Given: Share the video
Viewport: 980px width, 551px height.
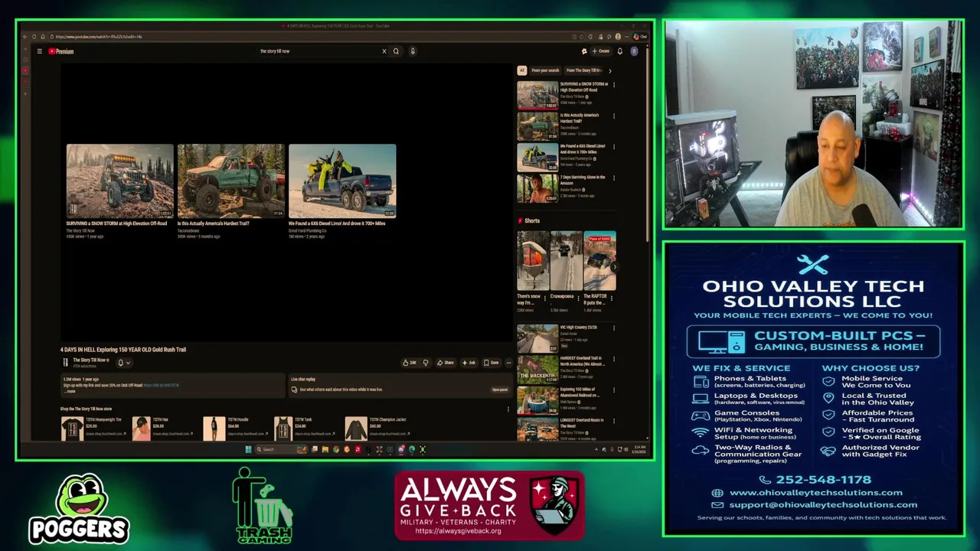Looking at the screenshot, I should (446, 363).
